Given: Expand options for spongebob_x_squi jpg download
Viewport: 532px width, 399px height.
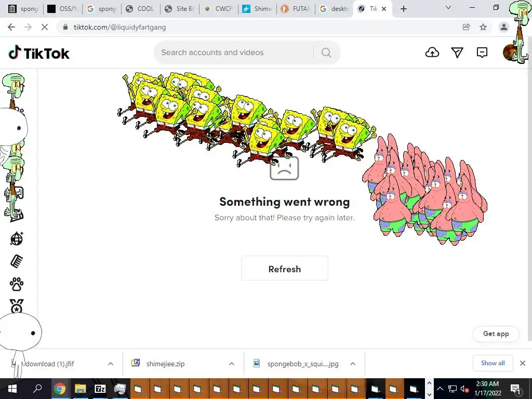Looking at the screenshot, I should pos(353,364).
